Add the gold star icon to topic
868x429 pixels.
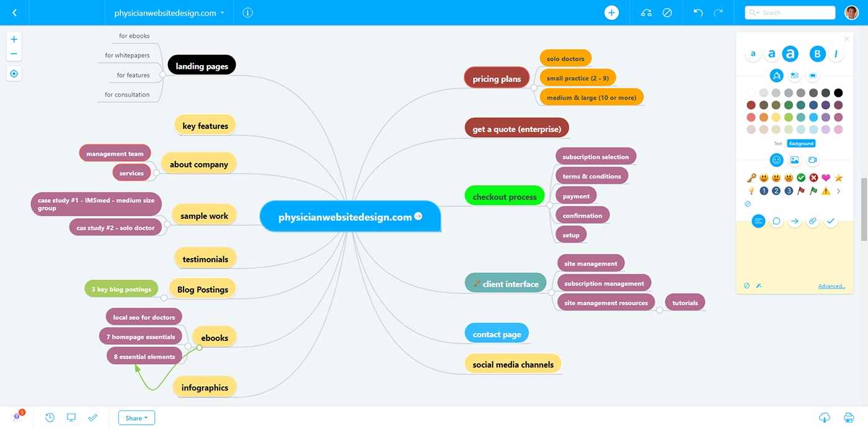(x=838, y=178)
